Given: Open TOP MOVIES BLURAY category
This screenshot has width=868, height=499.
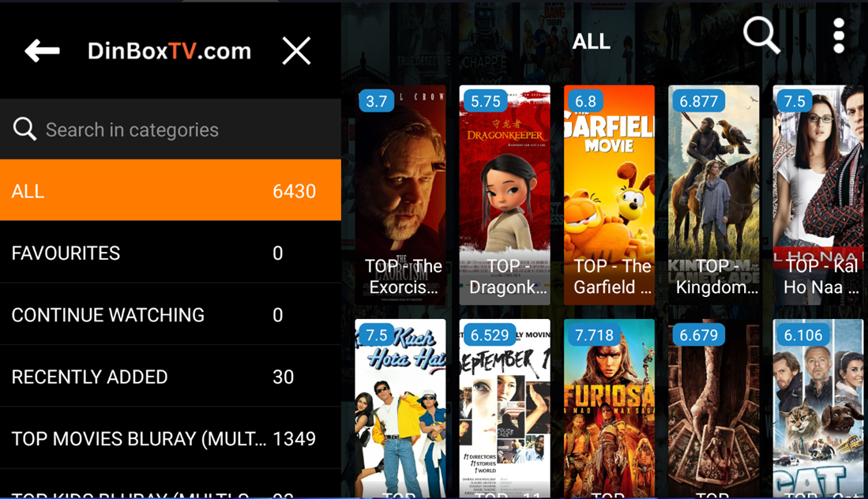Looking at the screenshot, I should [171, 439].
